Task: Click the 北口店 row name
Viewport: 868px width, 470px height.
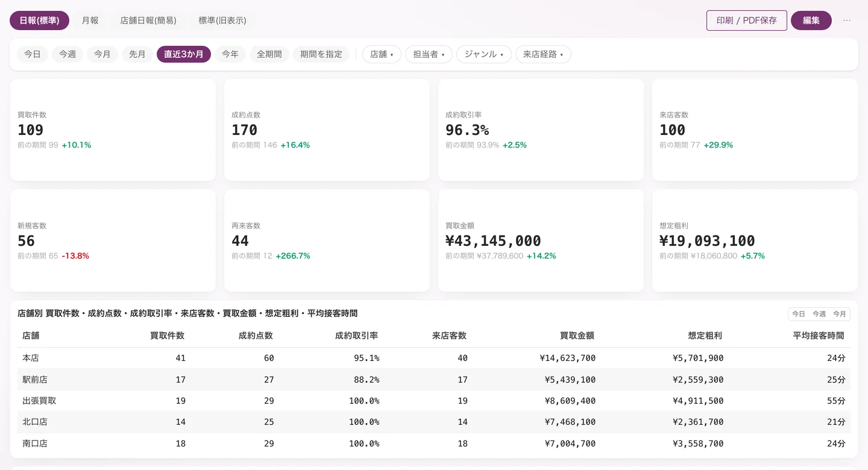Action: click(x=35, y=422)
